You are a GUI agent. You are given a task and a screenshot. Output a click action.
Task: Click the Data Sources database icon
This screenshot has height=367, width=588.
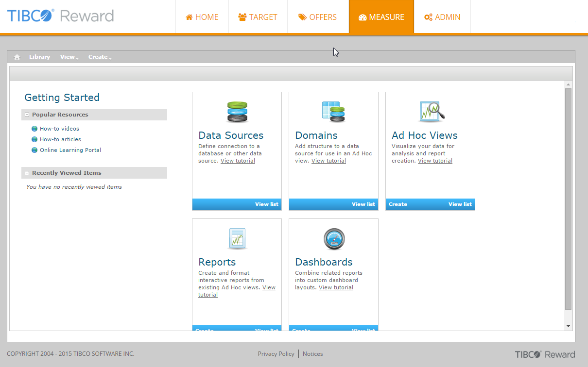click(237, 112)
